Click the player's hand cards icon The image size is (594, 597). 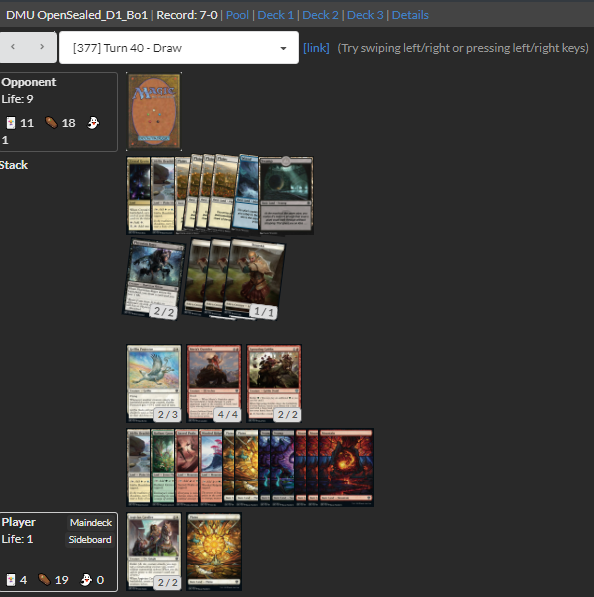point(11,580)
